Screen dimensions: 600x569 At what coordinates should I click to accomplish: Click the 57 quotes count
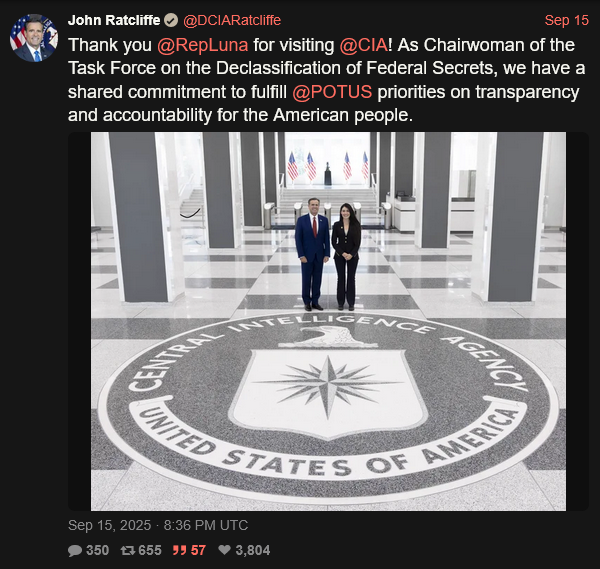point(198,551)
